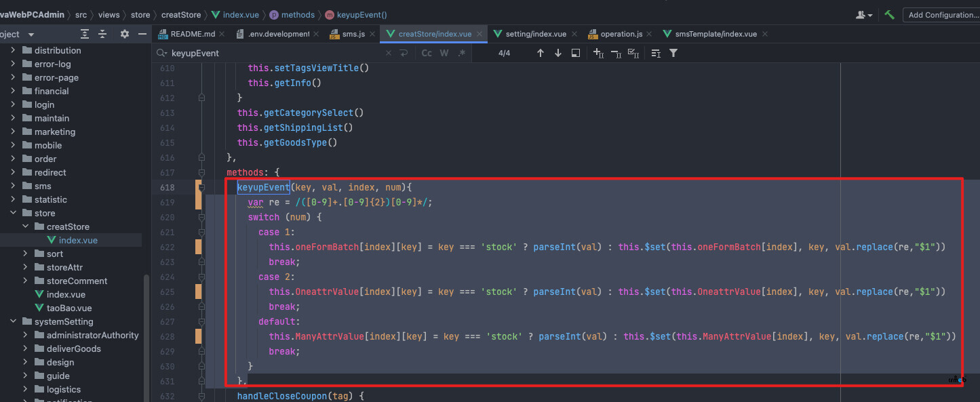Screen dimensions: 980x402
Task: Click the views breadcrumb
Action: click(109, 14)
